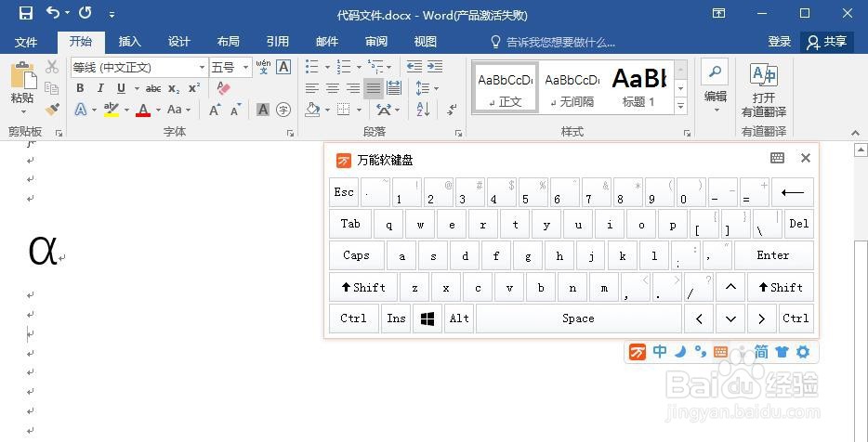
Task: Switch to the 设计 tab
Action: 178,42
